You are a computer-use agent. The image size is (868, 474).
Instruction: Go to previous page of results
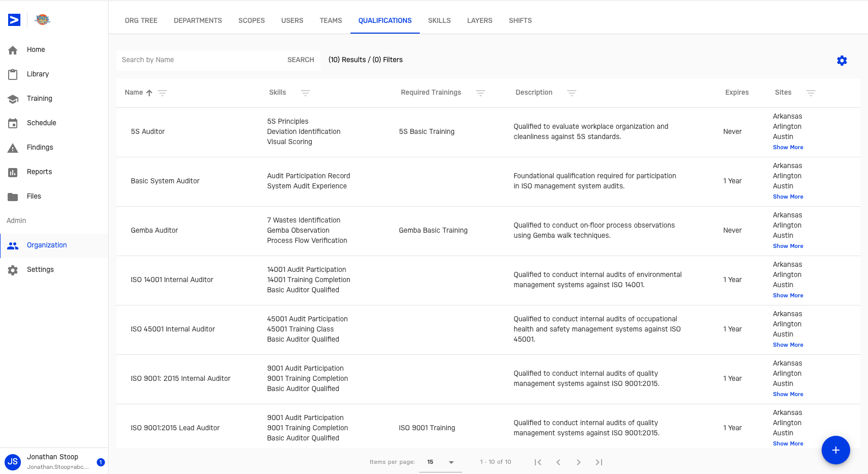point(558,462)
